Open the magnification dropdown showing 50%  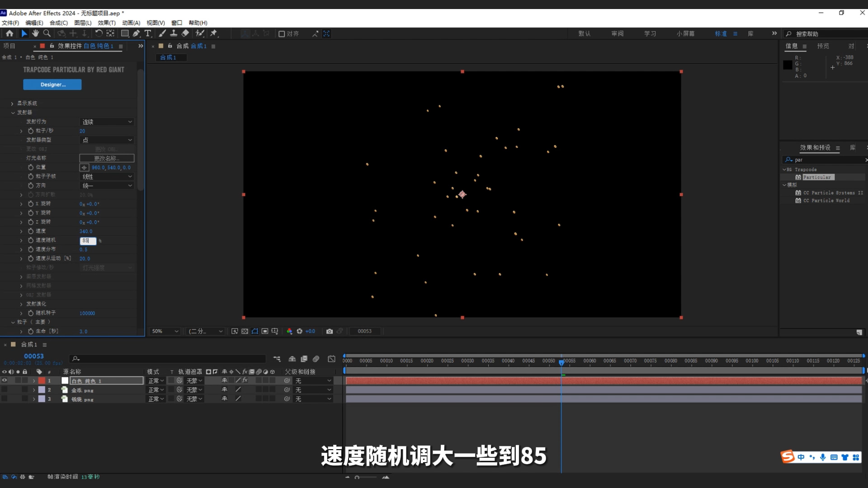pos(164,331)
